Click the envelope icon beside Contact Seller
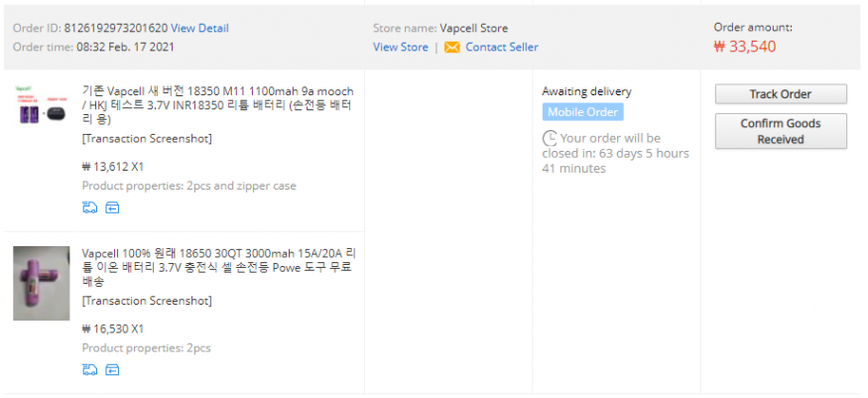868x398 pixels. [451, 48]
